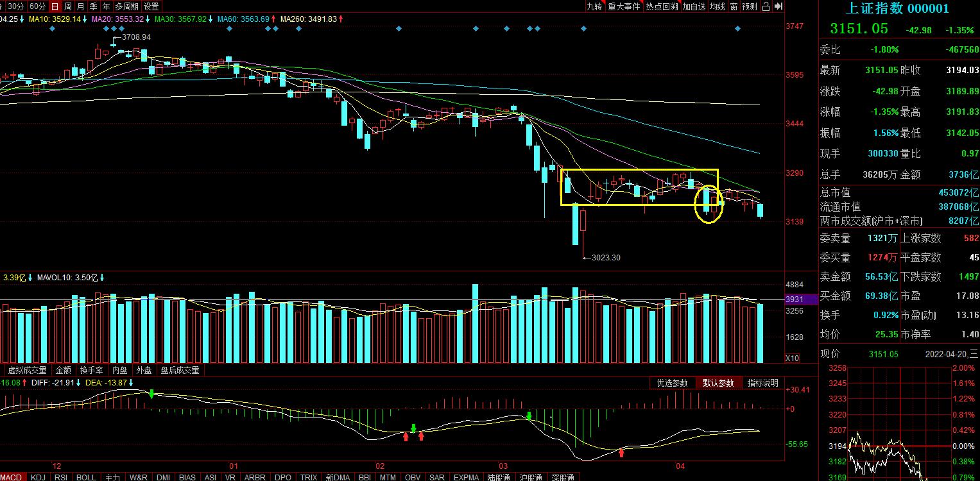
Task: Switch to the KDJ indicator tab
Action: (x=39, y=477)
